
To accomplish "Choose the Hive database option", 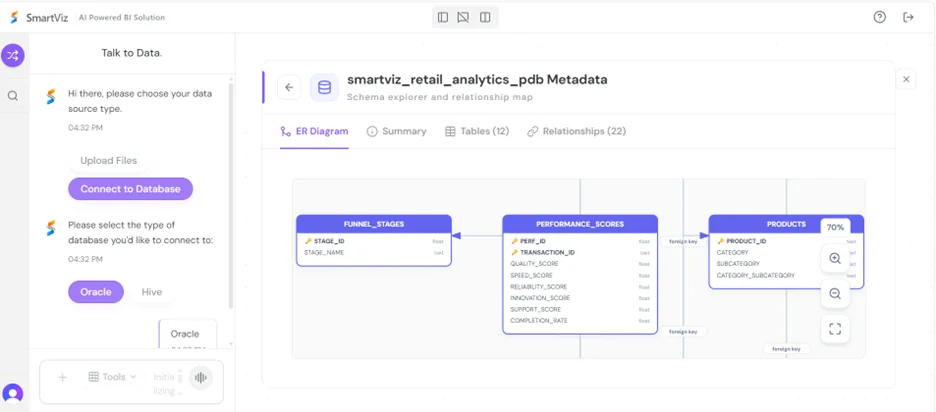I will point(152,292).
